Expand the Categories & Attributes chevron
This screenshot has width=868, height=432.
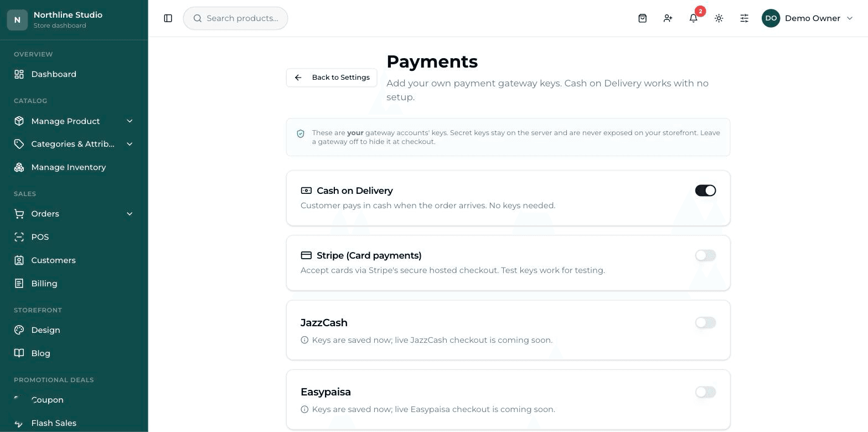tap(130, 144)
